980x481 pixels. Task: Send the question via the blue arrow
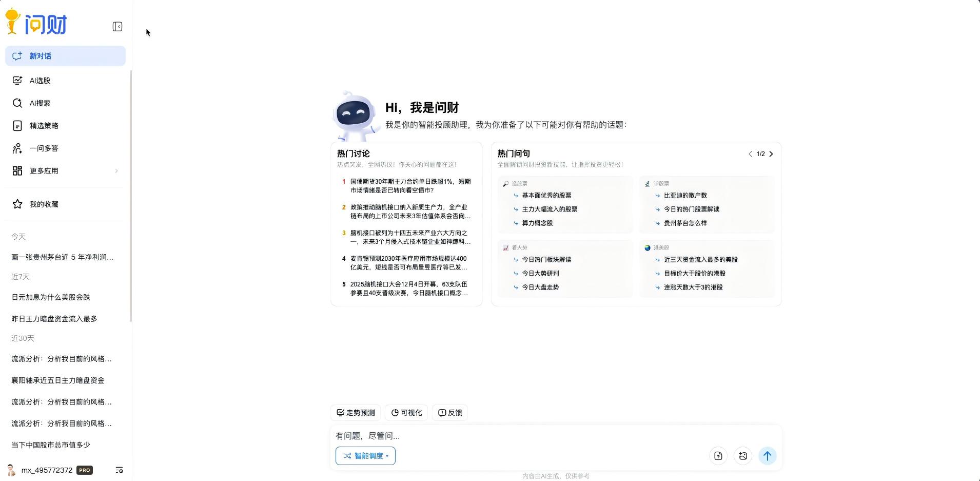coord(767,455)
